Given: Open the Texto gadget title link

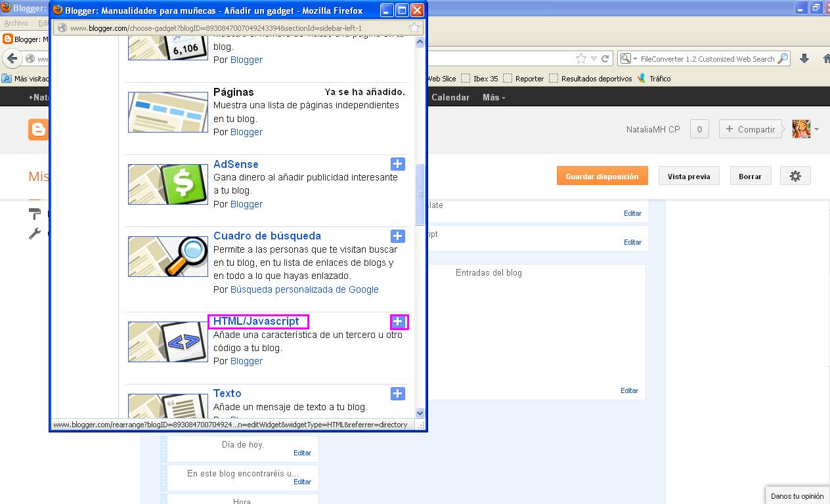Looking at the screenshot, I should (x=227, y=393).
